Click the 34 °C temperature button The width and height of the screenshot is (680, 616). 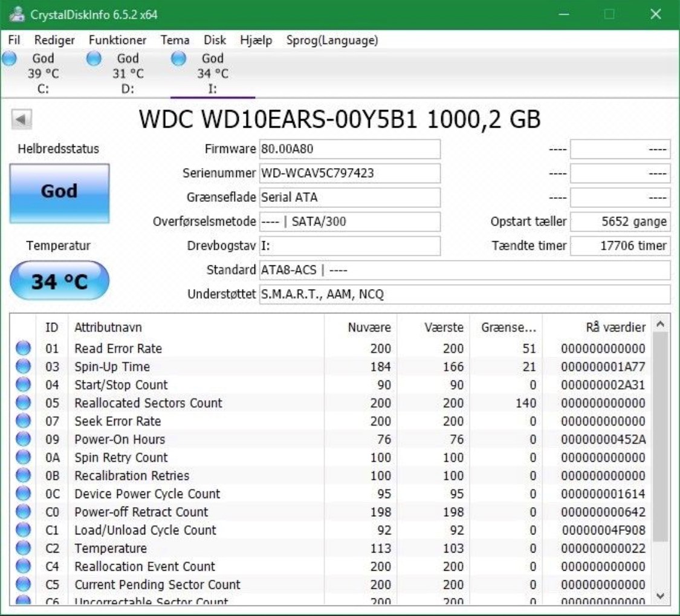[59, 280]
